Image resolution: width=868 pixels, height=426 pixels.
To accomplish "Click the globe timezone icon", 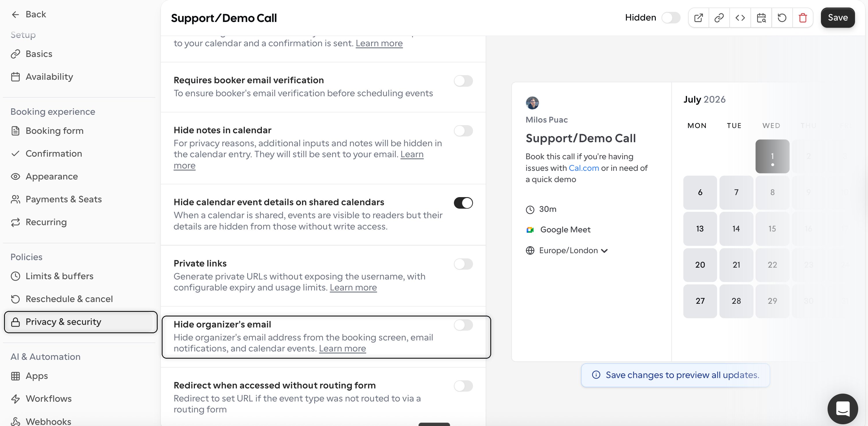I will click(530, 251).
